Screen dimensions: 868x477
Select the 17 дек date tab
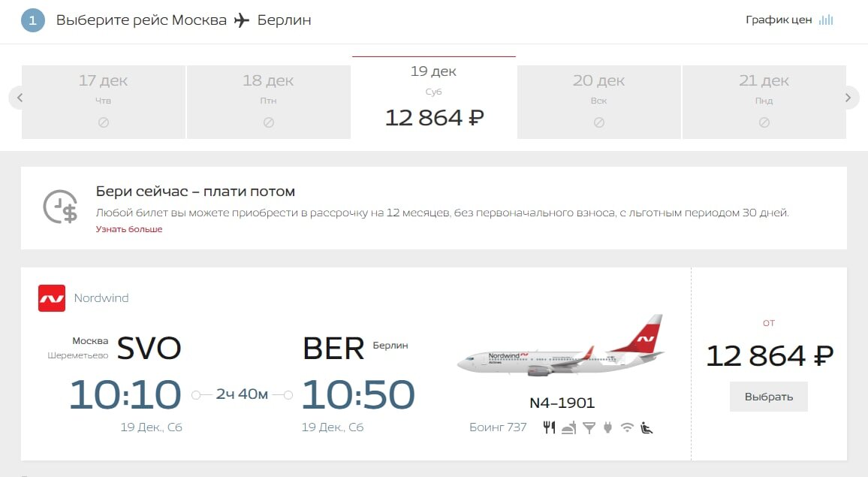click(103, 98)
